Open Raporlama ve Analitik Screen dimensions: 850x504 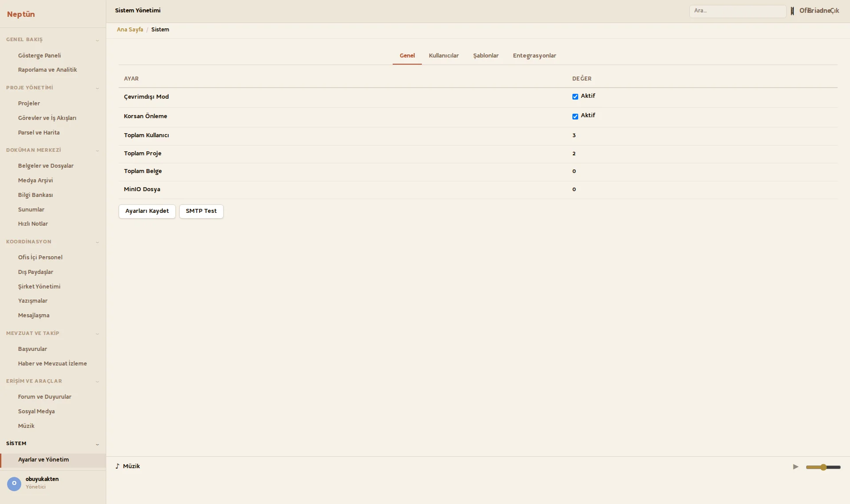tap(47, 70)
